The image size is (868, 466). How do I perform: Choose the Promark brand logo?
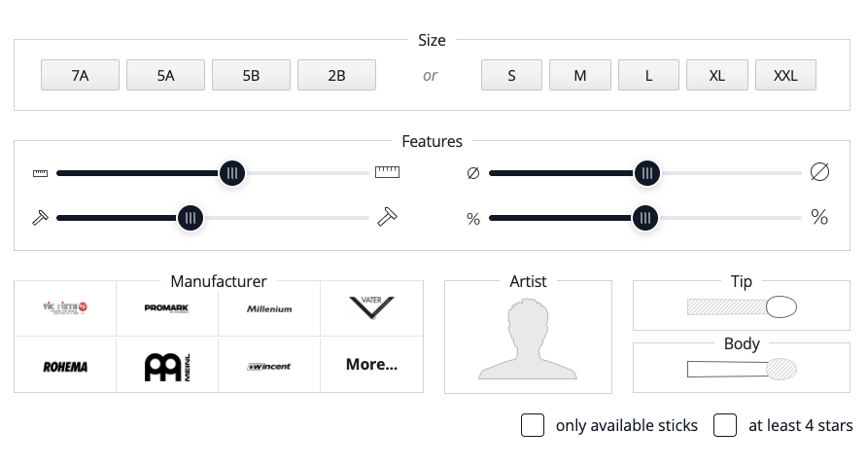166,308
